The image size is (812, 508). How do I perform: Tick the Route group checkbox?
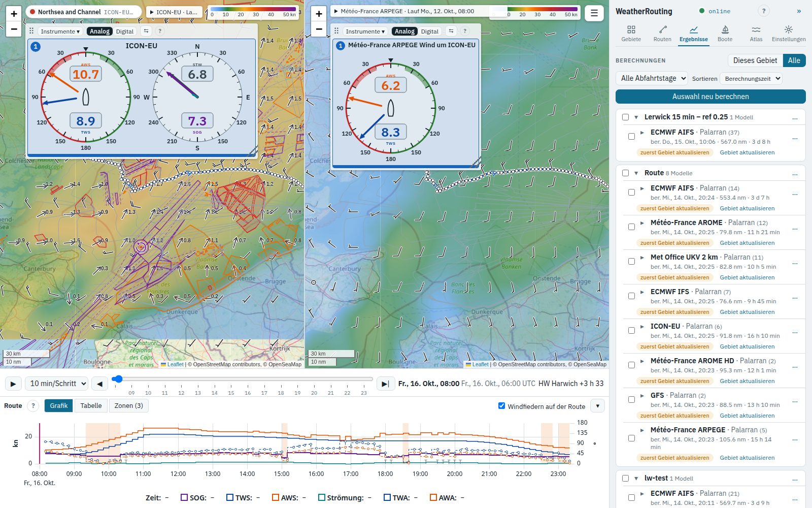pyautogui.click(x=625, y=173)
